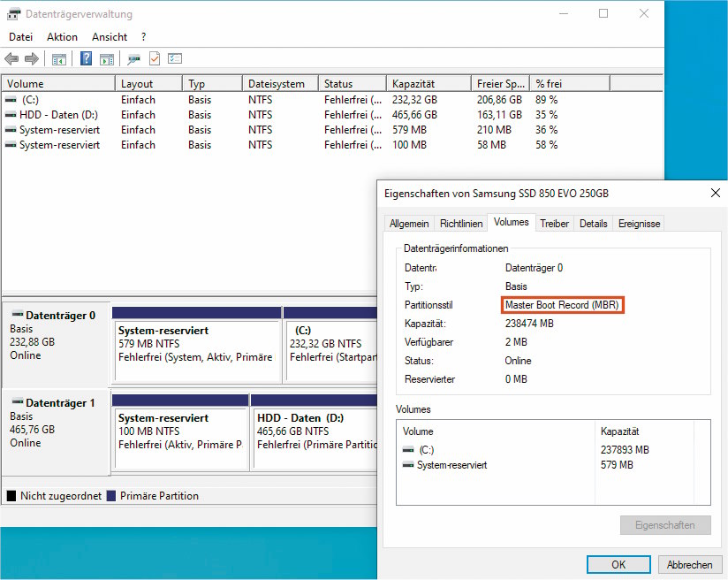The image size is (728, 580).
Task: Sort by the Volume column header in the main list
Action: point(58,84)
